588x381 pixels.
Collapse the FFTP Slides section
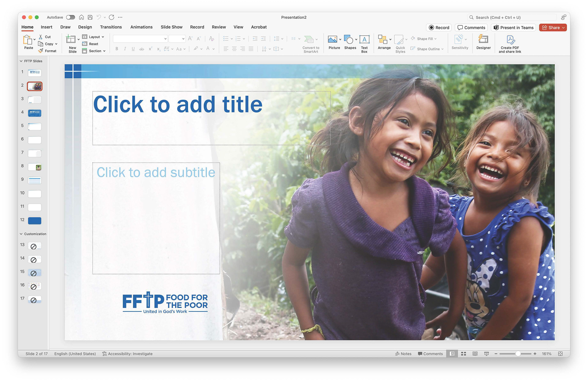tap(21, 61)
